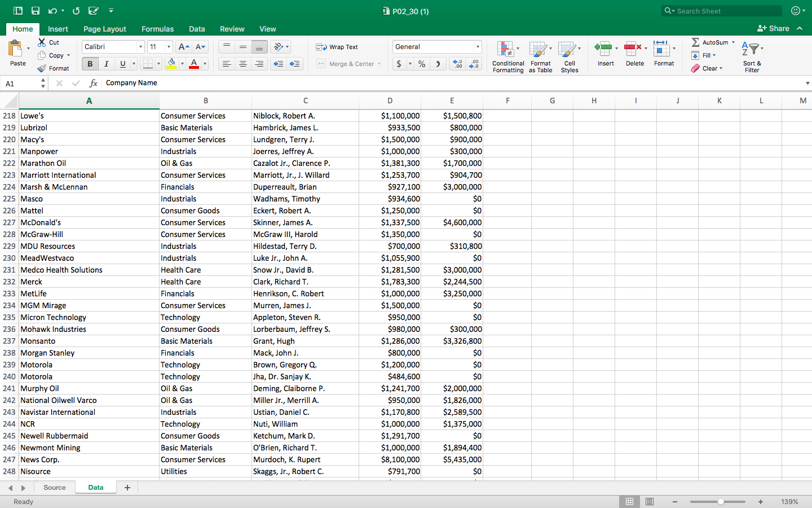Apply comma style number format

(438, 64)
